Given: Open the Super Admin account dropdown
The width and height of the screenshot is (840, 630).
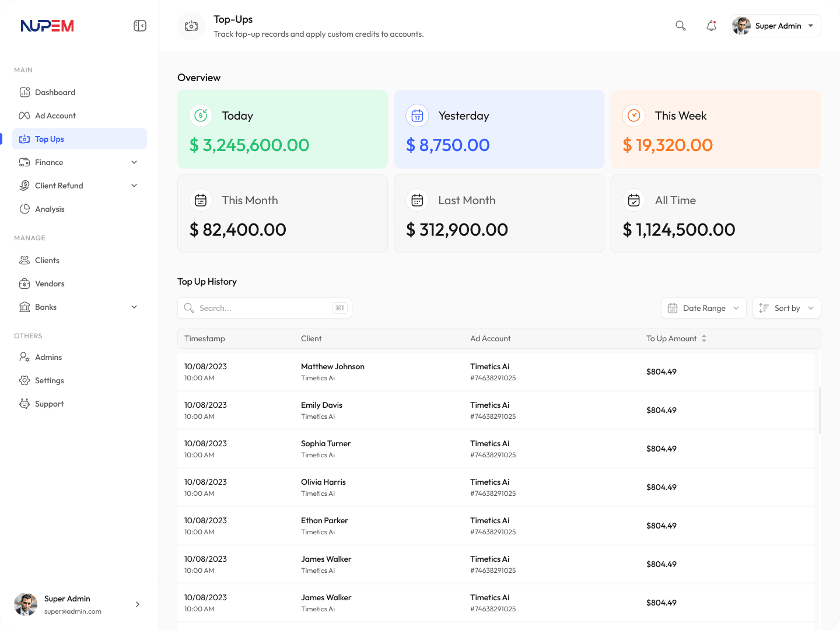Looking at the screenshot, I should 775,26.
